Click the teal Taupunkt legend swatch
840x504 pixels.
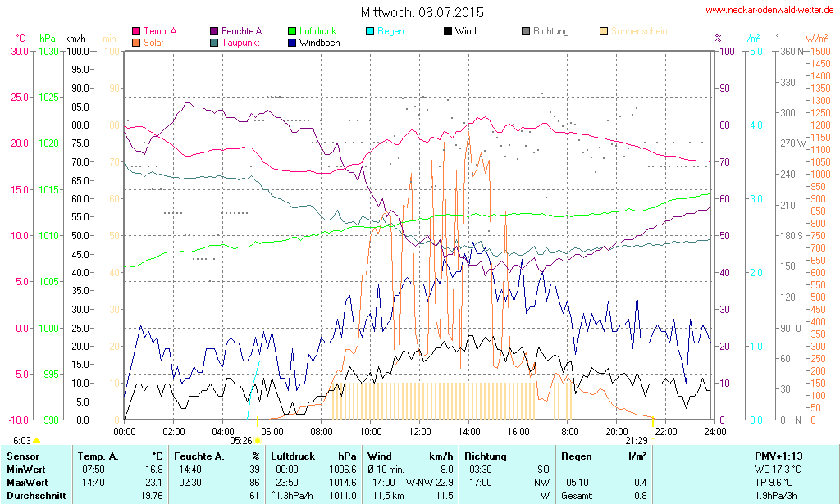215,43
